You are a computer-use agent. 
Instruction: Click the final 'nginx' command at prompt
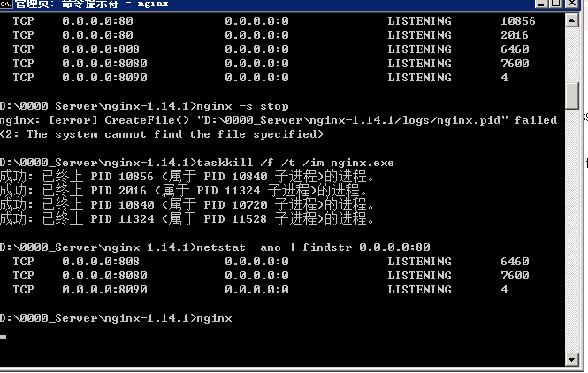coord(214,318)
